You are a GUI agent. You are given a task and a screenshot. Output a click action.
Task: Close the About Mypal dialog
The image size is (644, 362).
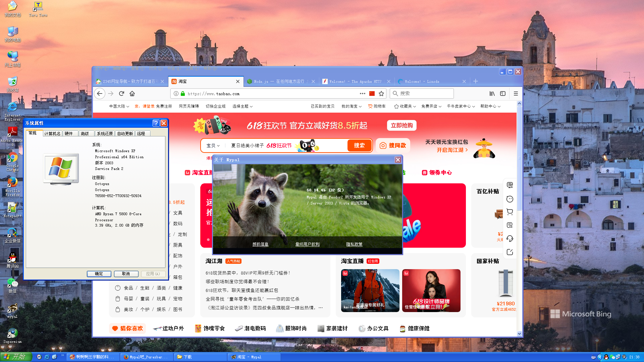398,160
